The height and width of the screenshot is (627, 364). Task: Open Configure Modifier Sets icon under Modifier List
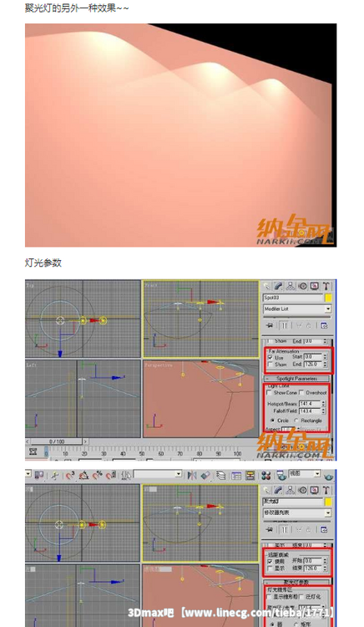pyautogui.click(x=324, y=325)
